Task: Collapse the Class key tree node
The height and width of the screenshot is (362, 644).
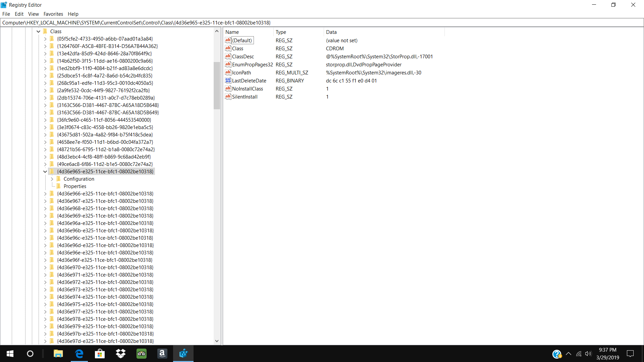Action: pos(39,32)
